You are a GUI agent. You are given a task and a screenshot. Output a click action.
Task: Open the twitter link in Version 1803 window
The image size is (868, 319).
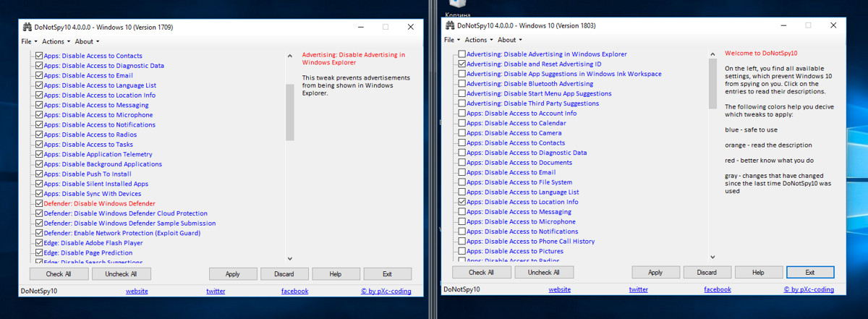(x=638, y=289)
